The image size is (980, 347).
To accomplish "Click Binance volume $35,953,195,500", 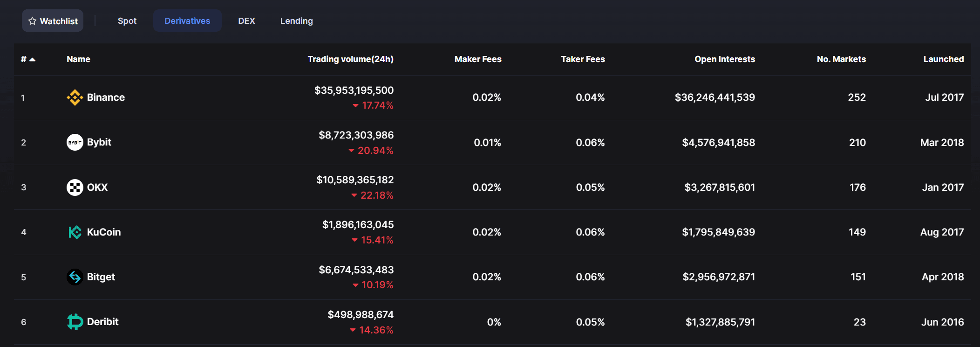I will pos(354,90).
